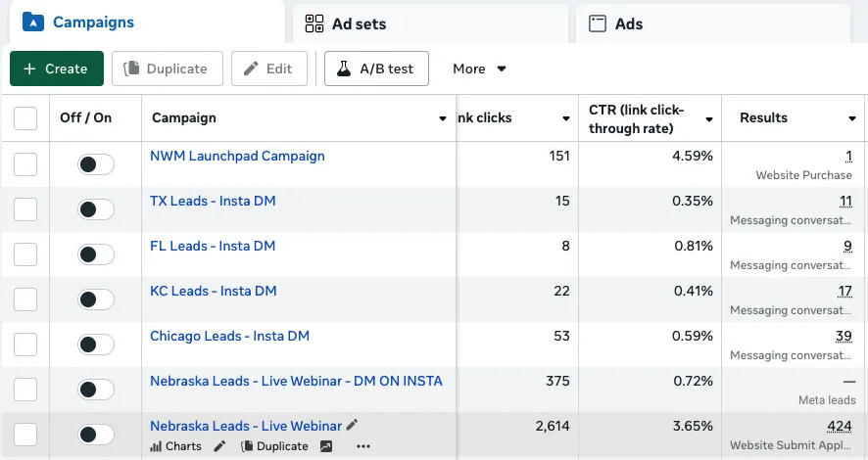Click the 424 results value link

click(x=840, y=426)
